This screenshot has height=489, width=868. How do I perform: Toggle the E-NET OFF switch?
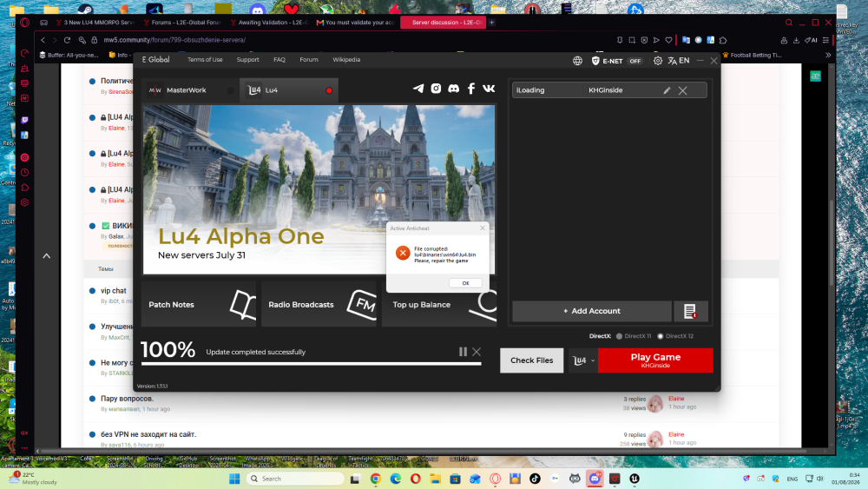pos(635,61)
